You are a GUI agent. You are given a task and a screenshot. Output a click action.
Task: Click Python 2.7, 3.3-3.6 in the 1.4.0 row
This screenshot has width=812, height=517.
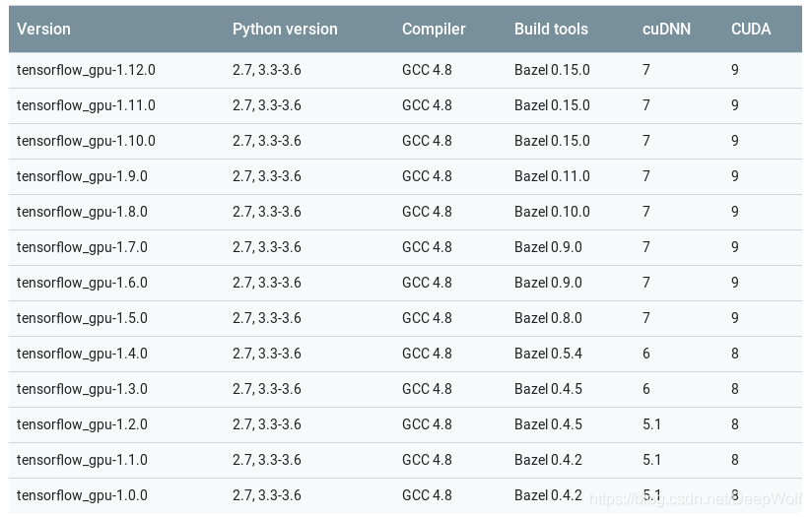(267, 354)
